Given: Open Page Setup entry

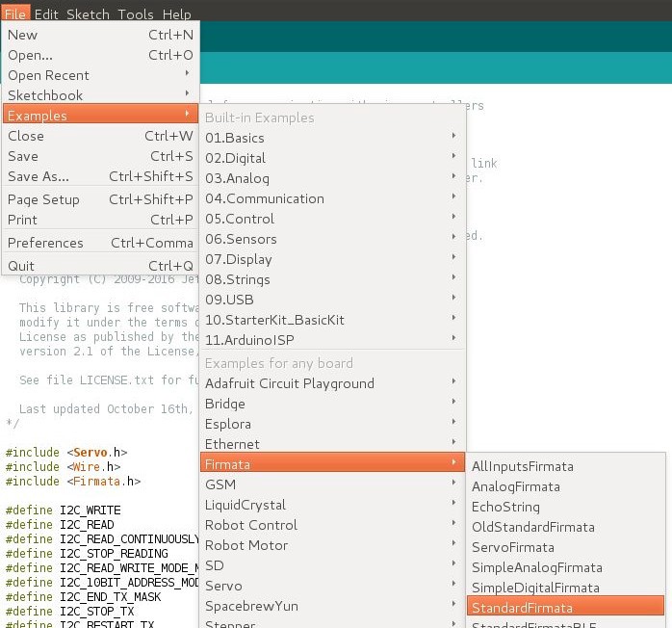Looking at the screenshot, I should pos(100,199).
